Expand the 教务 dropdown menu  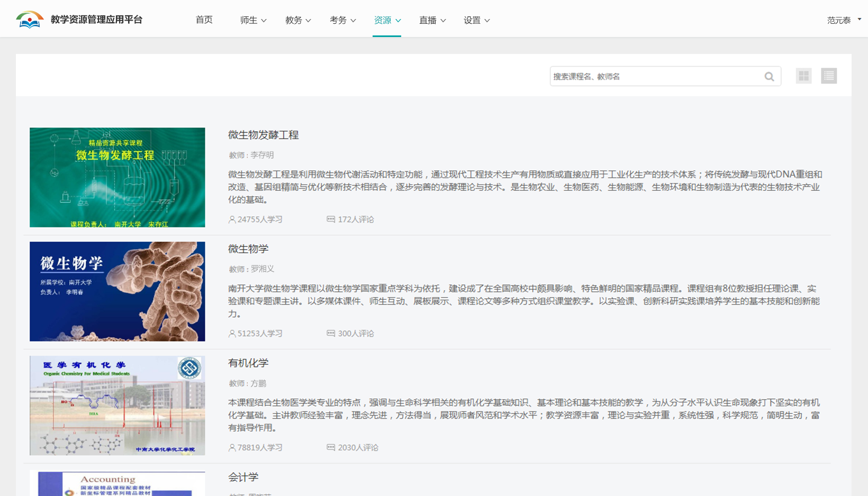tap(297, 20)
